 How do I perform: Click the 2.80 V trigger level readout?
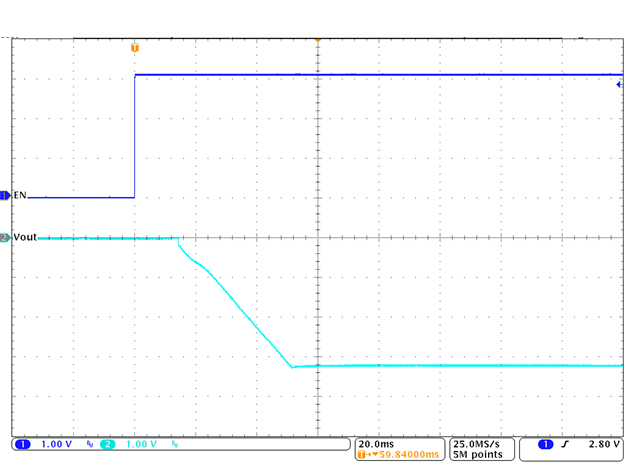click(x=603, y=443)
